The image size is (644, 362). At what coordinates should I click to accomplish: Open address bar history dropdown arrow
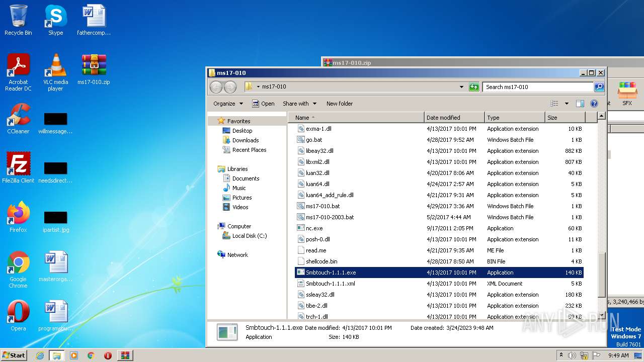point(461,87)
